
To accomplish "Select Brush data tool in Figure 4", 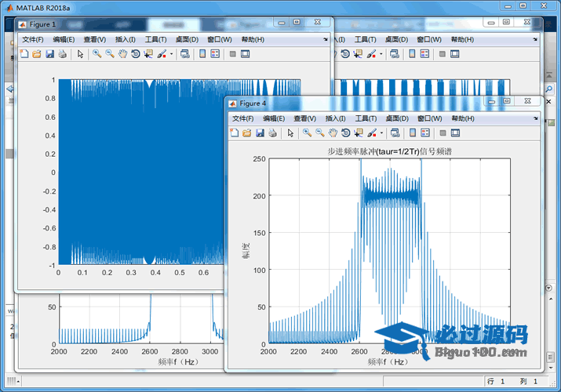I will [372, 133].
